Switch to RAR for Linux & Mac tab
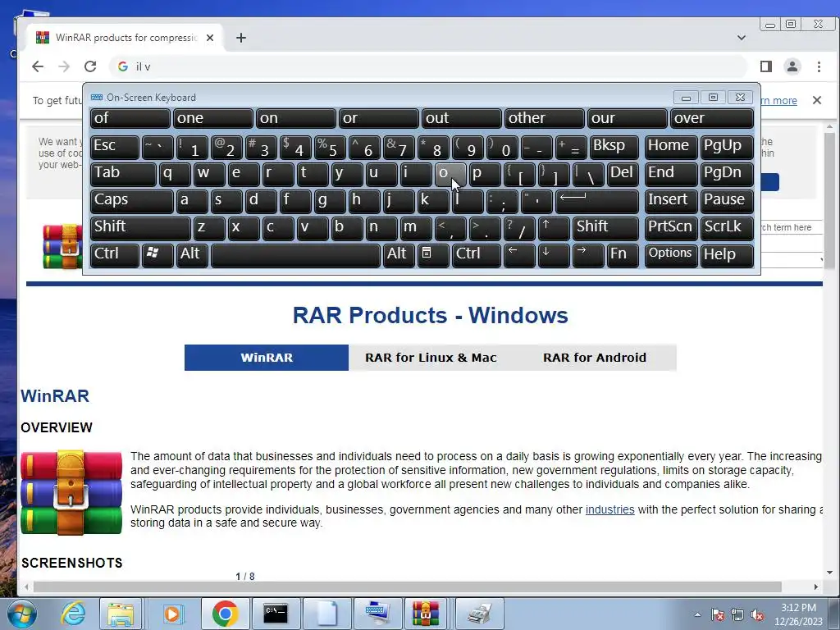The height and width of the screenshot is (630, 840). 431,358
